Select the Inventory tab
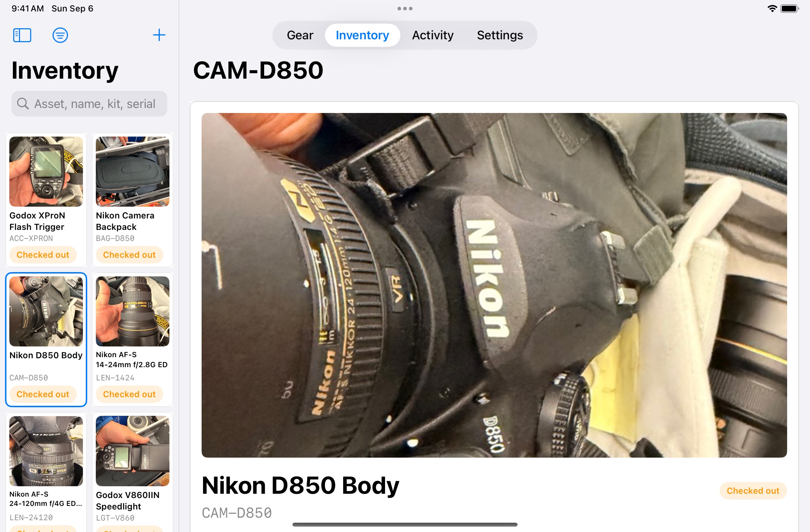The height and width of the screenshot is (532, 810). coord(362,35)
